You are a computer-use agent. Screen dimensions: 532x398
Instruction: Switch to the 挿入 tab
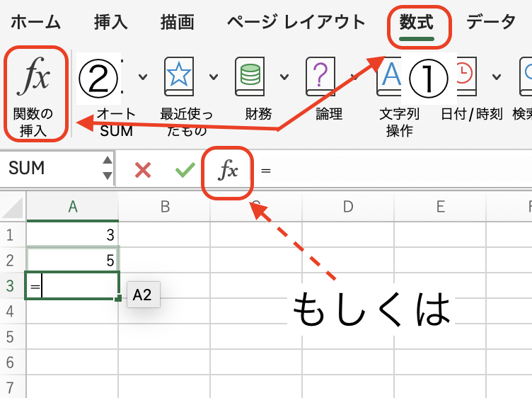click(110, 23)
